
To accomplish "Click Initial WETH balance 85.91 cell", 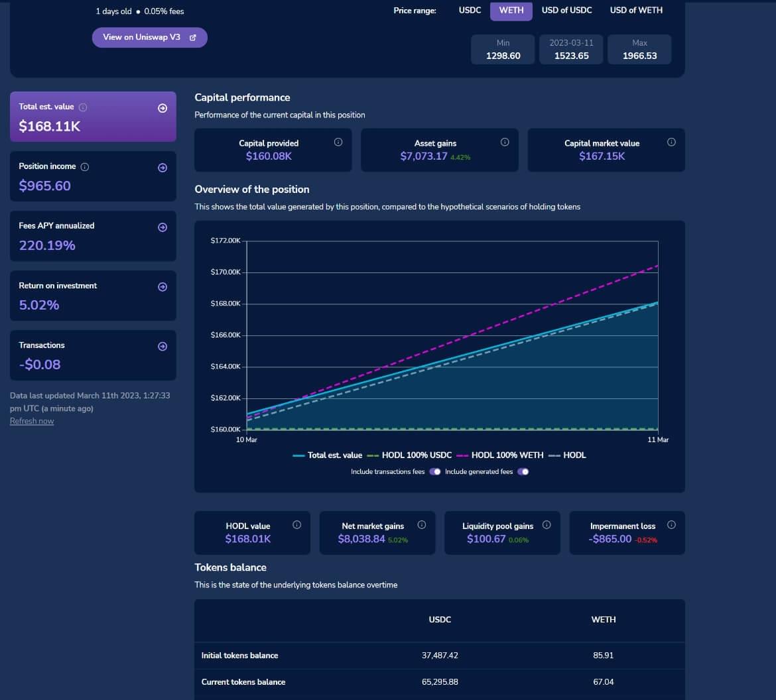I will click(x=604, y=656).
